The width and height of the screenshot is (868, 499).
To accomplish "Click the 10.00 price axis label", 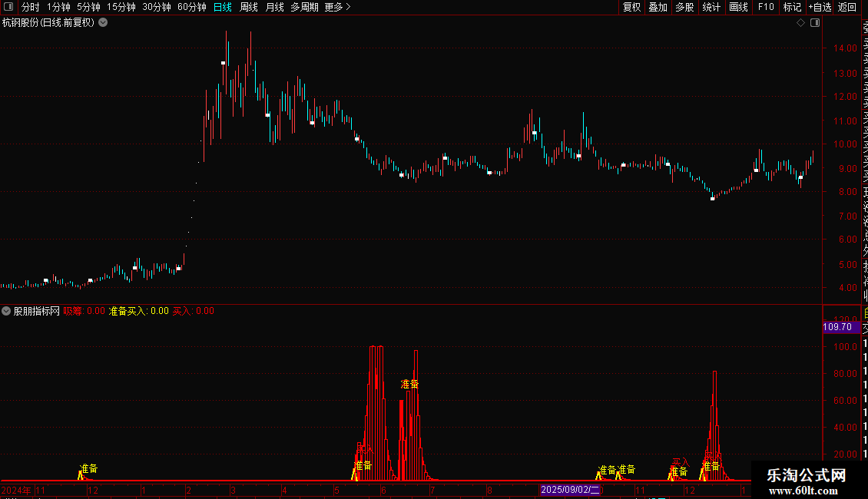I will click(x=845, y=144).
